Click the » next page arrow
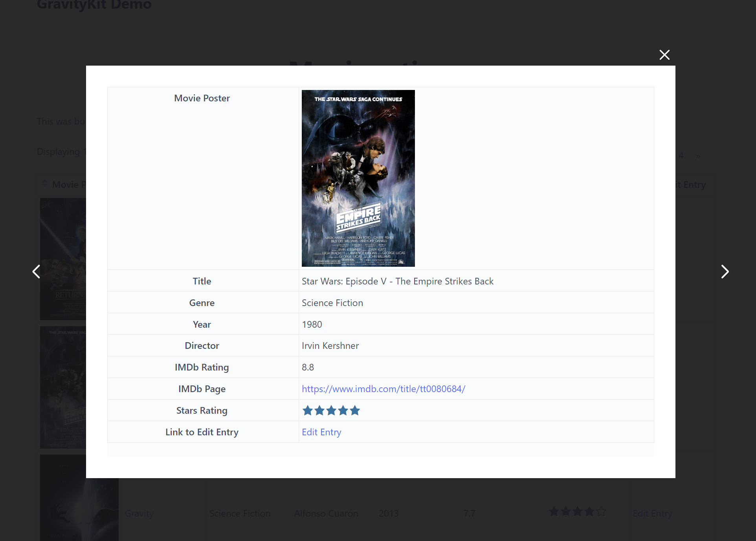 coord(697,156)
